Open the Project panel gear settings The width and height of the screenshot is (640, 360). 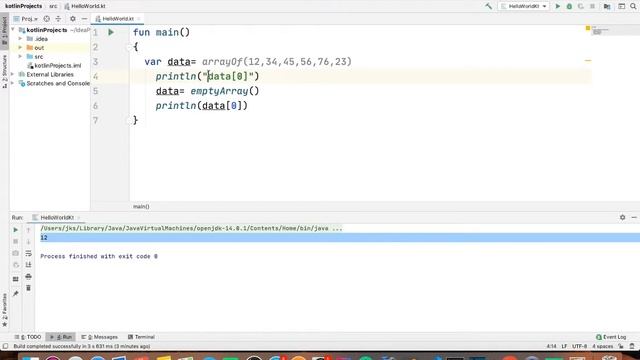click(73, 19)
